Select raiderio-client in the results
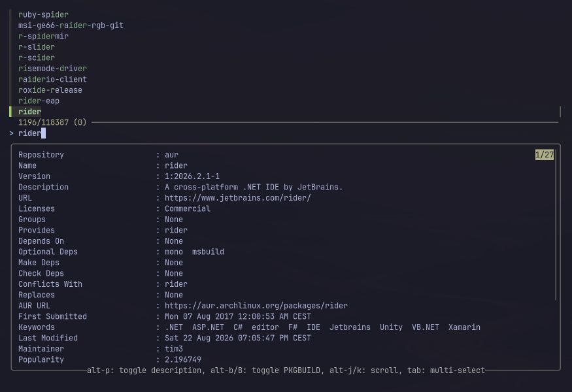This screenshot has height=392, width=572. (x=52, y=79)
